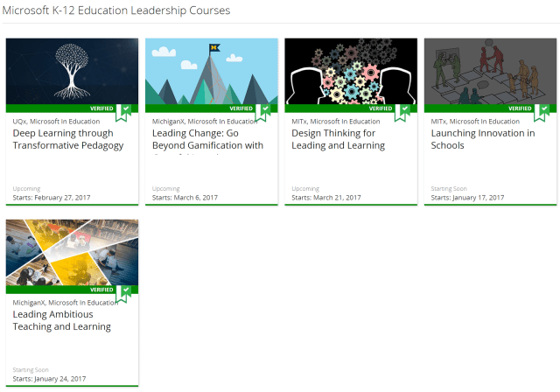Click the VERIFIED banner on Design Thinking card

pos(381,109)
